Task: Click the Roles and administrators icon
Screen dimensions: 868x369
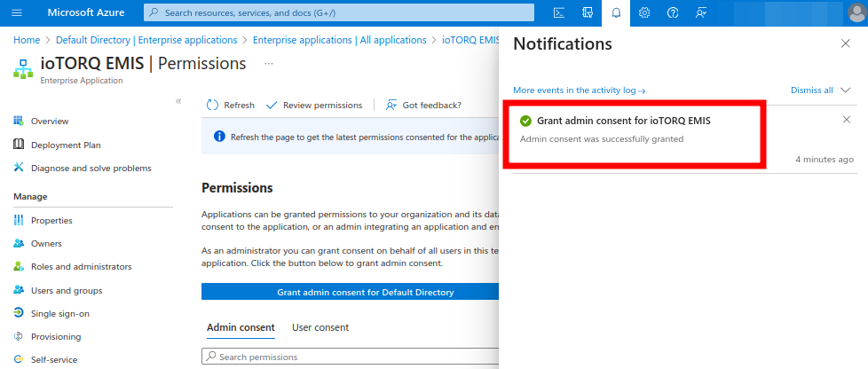Action: tap(19, 266)
